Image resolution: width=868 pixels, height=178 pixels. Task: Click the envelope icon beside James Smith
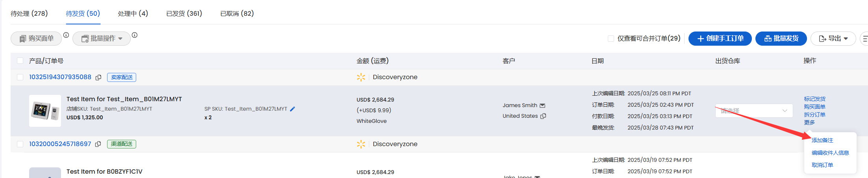coord(542,106)
